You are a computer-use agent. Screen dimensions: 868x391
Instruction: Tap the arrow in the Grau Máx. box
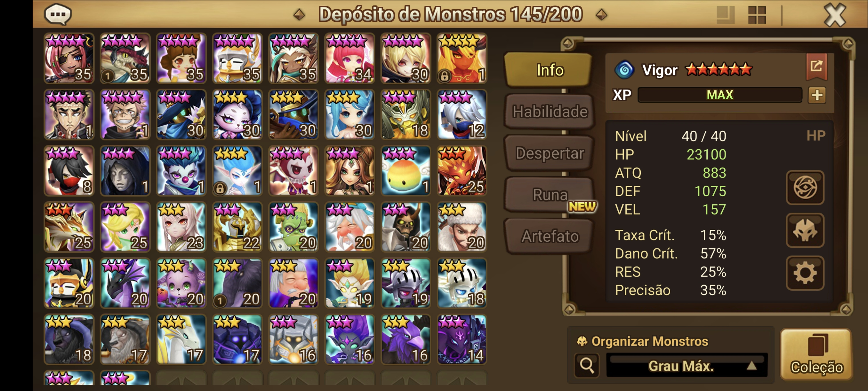tap(751, 366)
